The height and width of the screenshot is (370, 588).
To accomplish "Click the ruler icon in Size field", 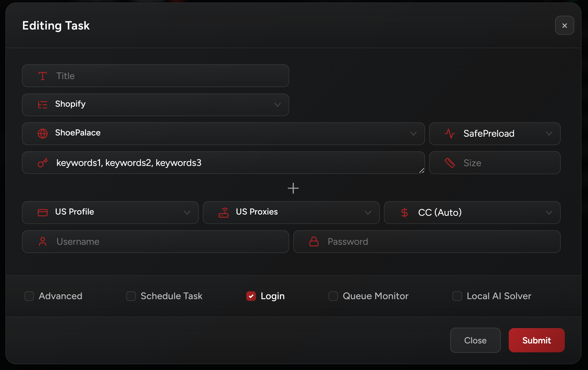I will coord(449,163).
